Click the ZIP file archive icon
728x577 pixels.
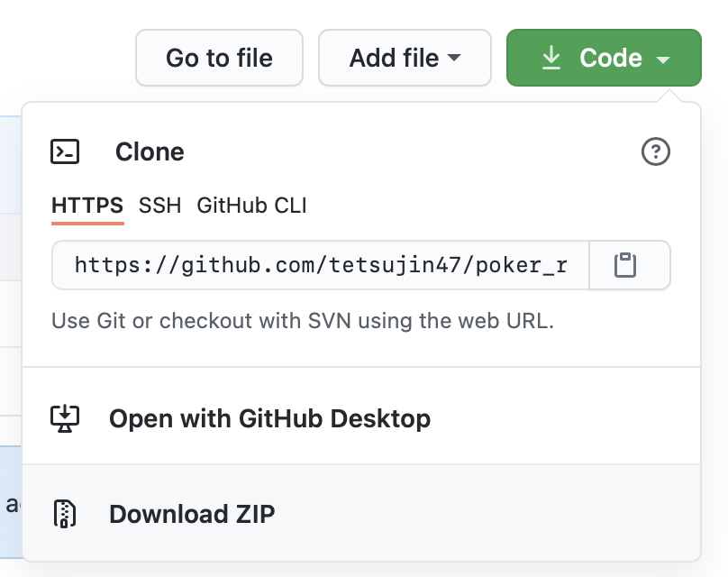point(65,513)
